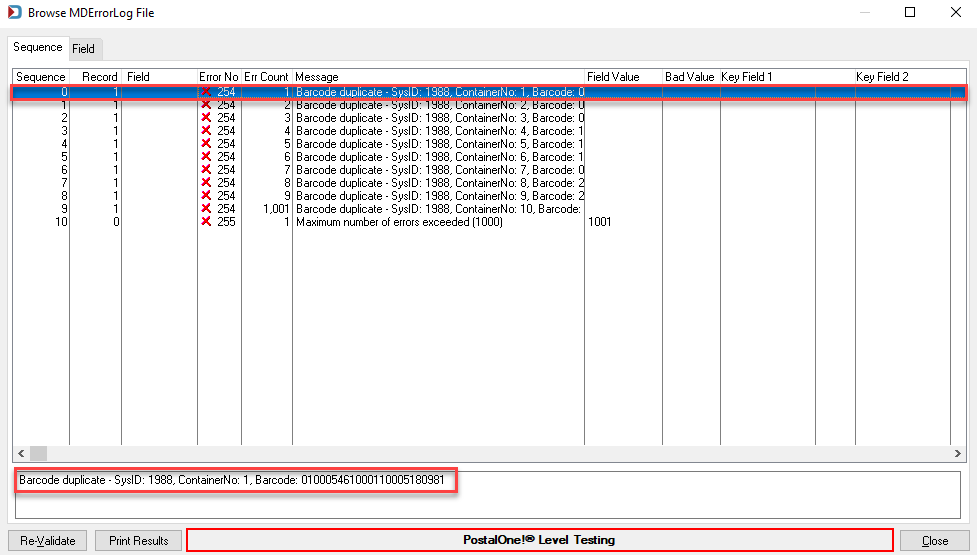Click the red X icon in the 1,001 count row
This screenshot has width=977, height=555.
click(x=206, y=209)
